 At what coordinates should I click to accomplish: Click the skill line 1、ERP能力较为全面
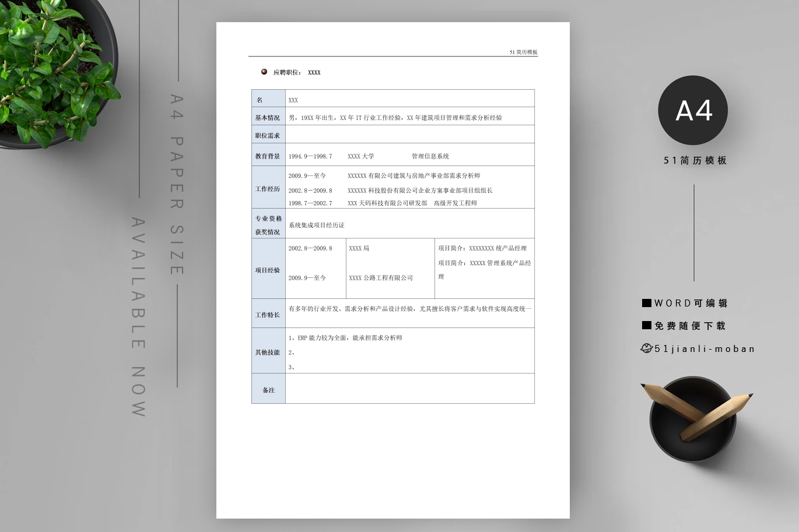click(345, 338)
